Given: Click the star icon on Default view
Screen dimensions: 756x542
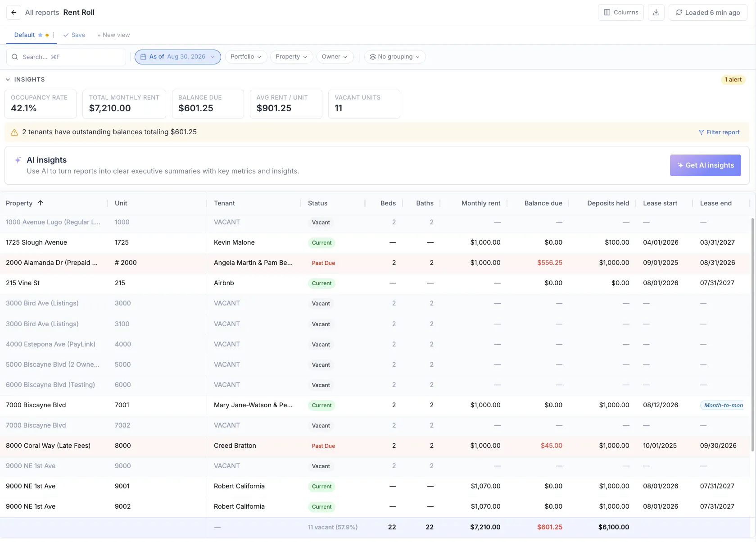Looking at the screenshot, I should 40,35.
